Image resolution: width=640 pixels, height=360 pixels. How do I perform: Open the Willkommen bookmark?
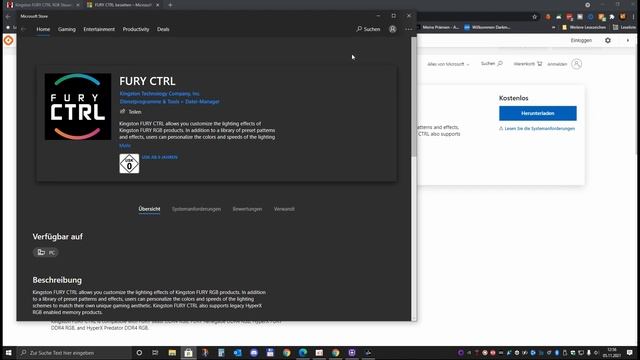[x=487, y=27]
